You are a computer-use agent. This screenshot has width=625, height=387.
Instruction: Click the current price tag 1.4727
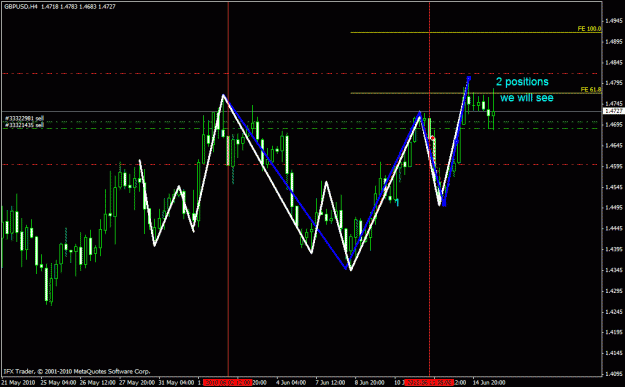click(614, 111)
